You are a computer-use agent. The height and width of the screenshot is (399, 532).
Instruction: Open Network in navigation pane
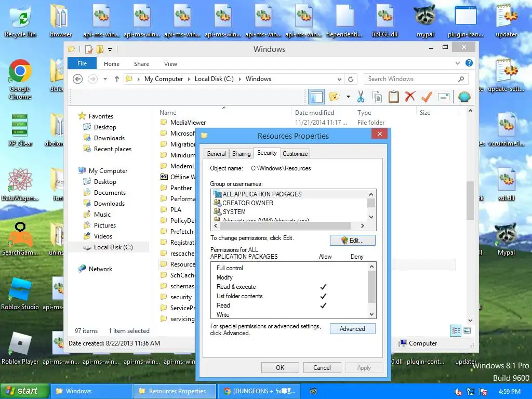click(100, 269)
